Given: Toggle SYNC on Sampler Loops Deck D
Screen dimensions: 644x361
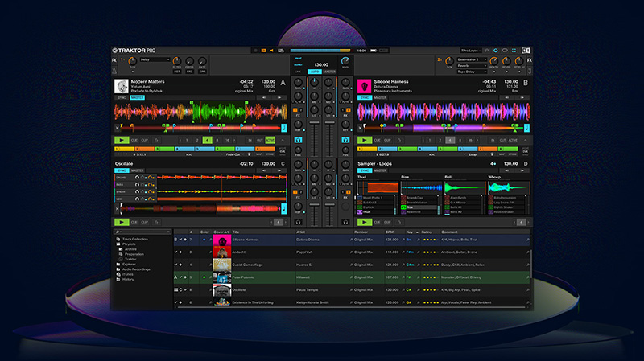Looking at the screenshot, I should [365, 170].
